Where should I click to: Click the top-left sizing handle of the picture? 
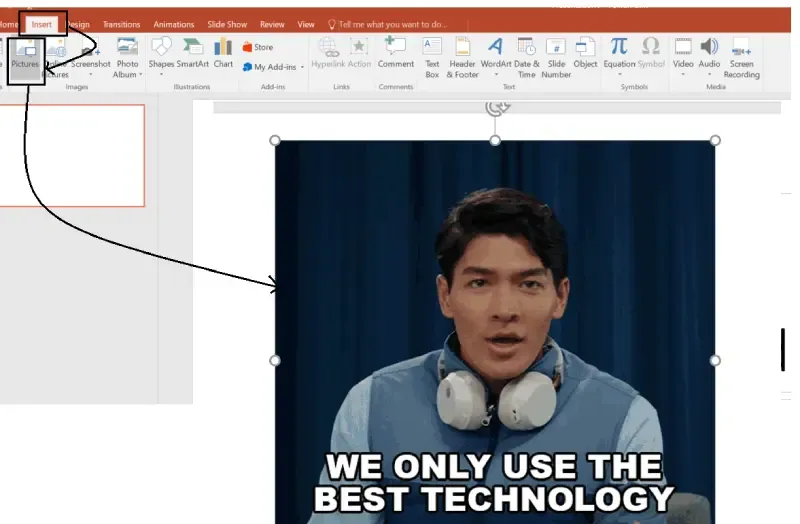(274, 140)
